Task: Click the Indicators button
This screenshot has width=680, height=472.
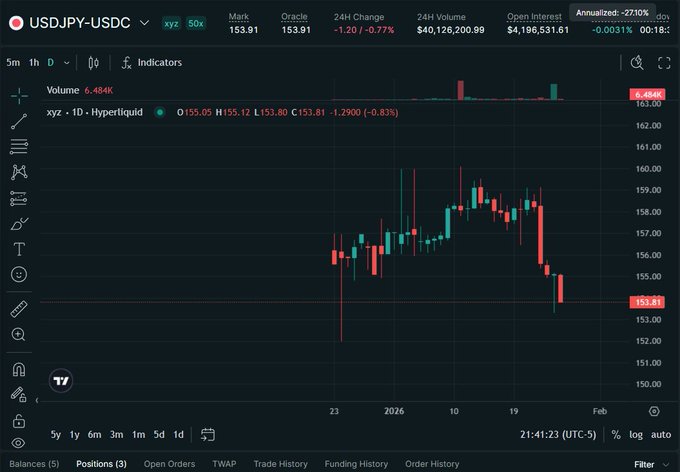Action: click(x=151, y=62)
